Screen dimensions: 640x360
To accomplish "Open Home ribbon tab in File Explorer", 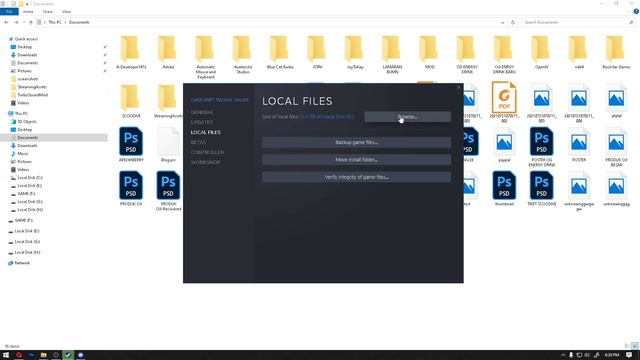I will (28, 12).
